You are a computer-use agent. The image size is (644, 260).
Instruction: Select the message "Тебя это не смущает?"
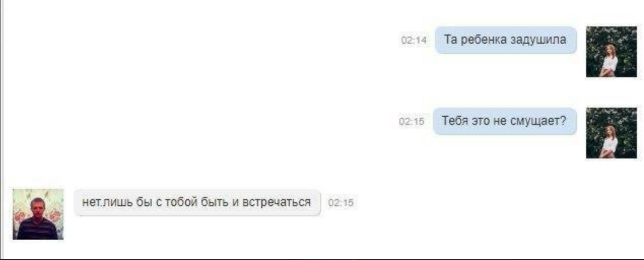point(504,121)
